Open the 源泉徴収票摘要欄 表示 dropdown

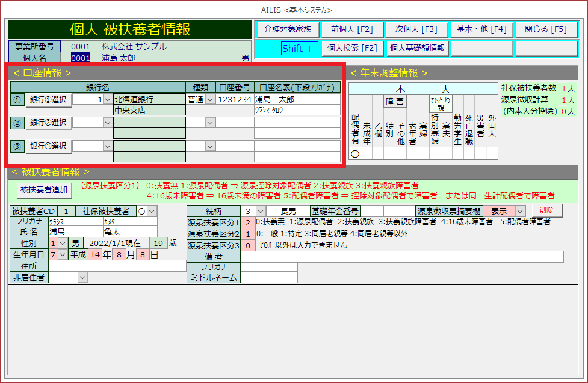point(520,211)
